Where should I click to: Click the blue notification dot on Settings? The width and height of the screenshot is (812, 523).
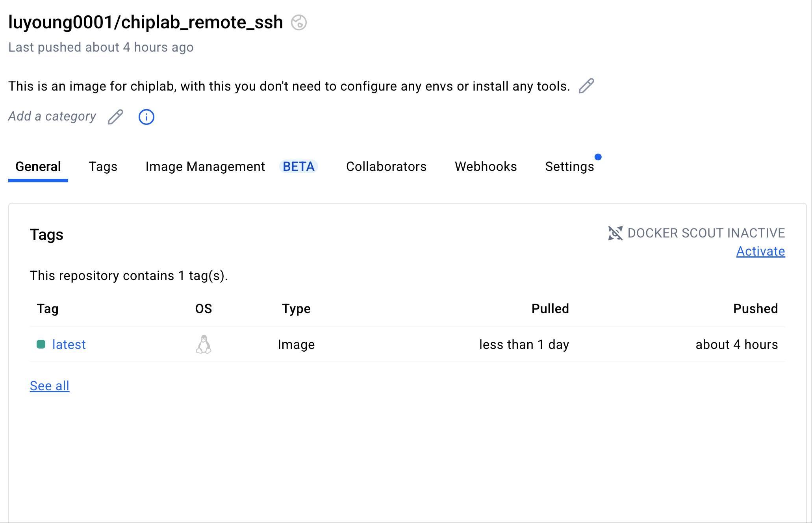pos(598,157)
